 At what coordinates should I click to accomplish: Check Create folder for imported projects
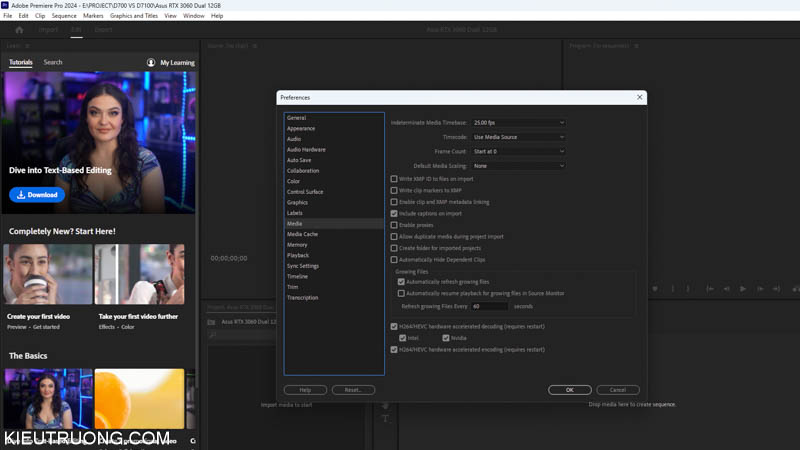(x=394, y=248)
